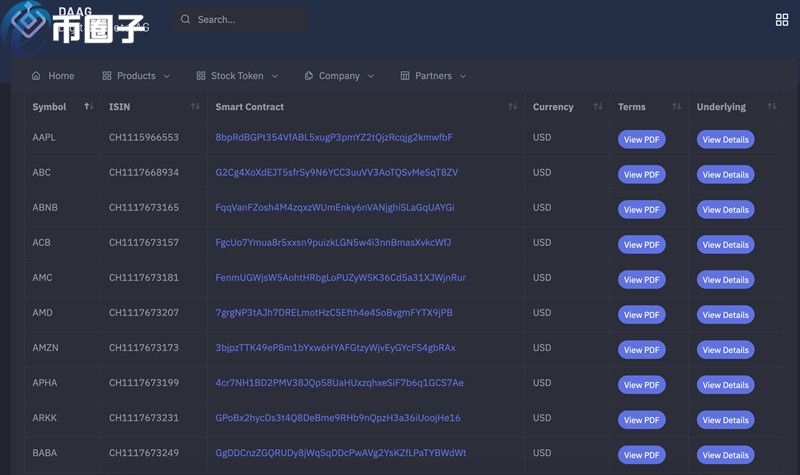The height and width of the screenshot is (475, 800).
Task: Expand the Stock Token dropdown chevron
Action: pos(274,76)
